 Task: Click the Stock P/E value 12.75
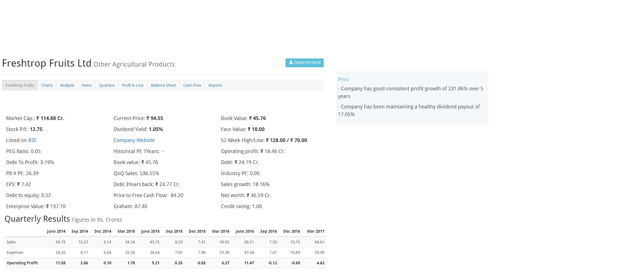(36, 129)
